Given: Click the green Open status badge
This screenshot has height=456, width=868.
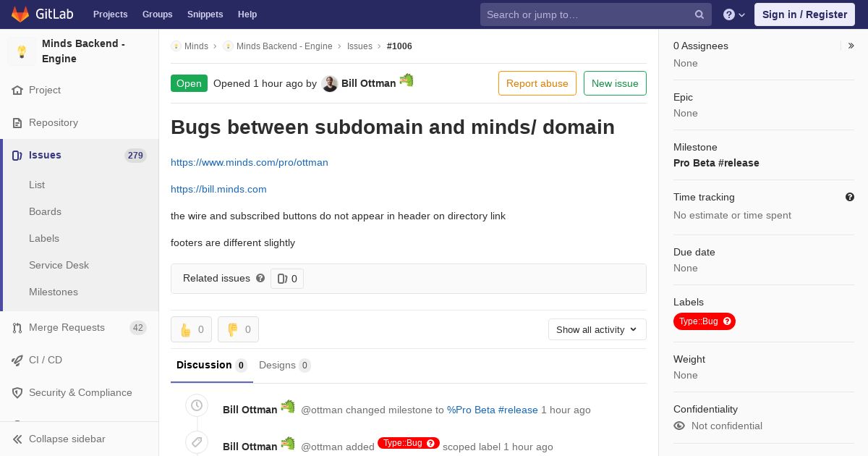Looking at the screenshot, I should (189, 83).
